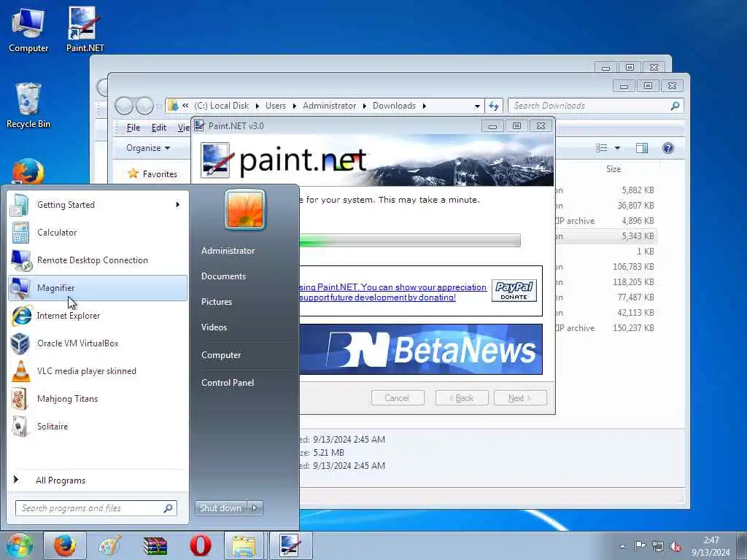Expand the view options dropdown arrow
Viewport: 747px width, 560px height.
click(617, 148)
